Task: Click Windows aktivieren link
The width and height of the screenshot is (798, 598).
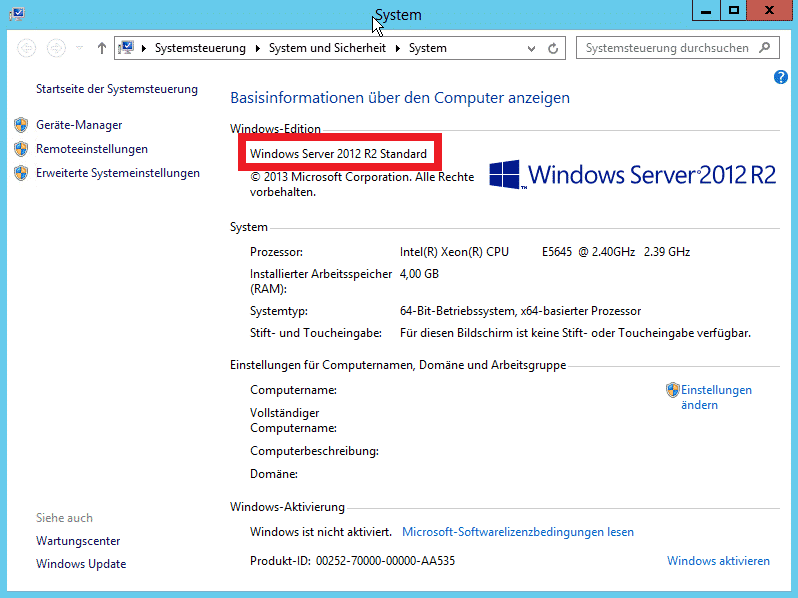Action: [718, 561]
